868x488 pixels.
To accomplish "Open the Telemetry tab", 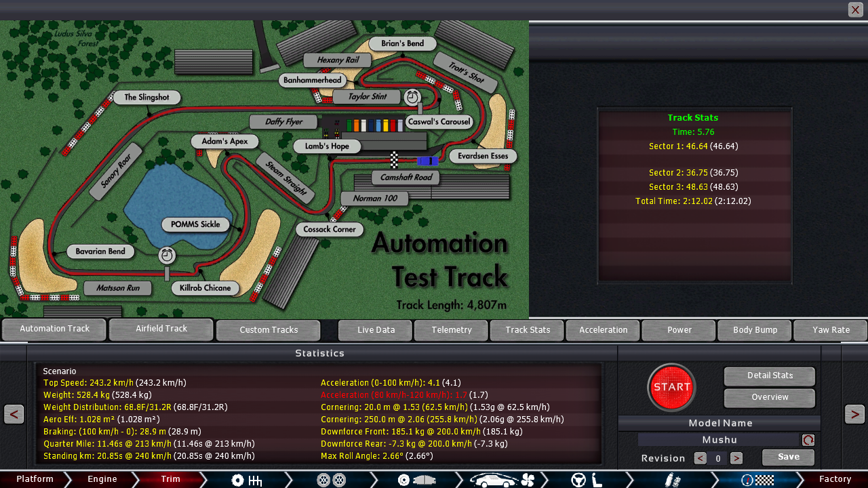I will tap(452, 330).
